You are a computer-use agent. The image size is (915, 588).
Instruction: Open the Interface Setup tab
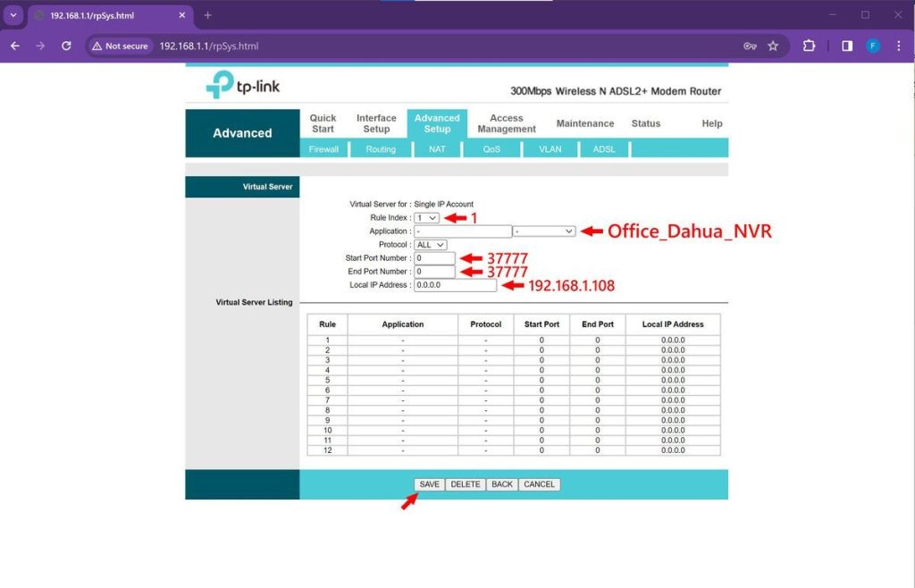pos(376,123)
